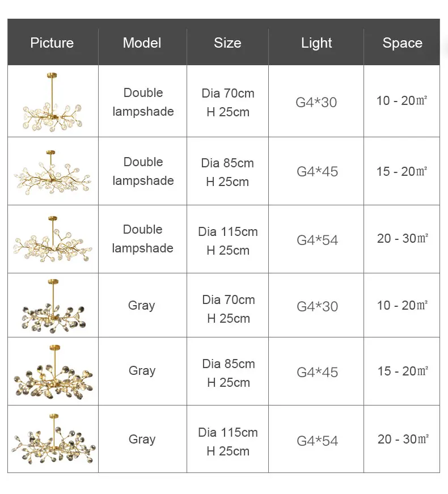This screenshot has width=448, height=494.
Task: Click the Size column header
Action: point(227,43)
